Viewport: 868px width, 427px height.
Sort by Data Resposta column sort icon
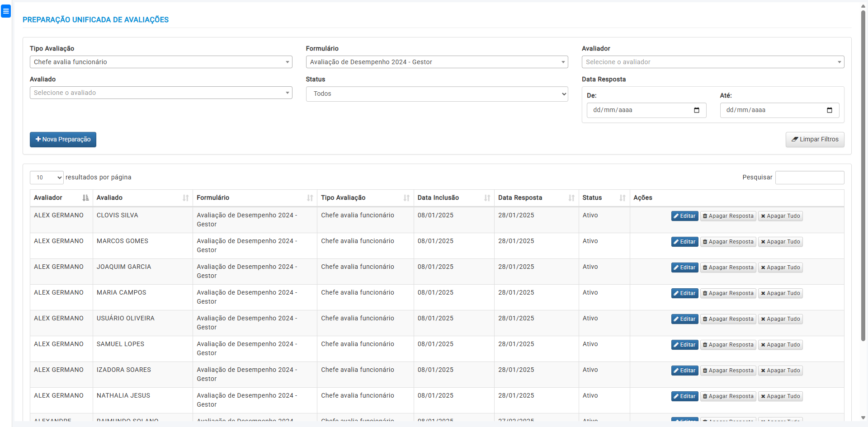(x=571, y=198)
